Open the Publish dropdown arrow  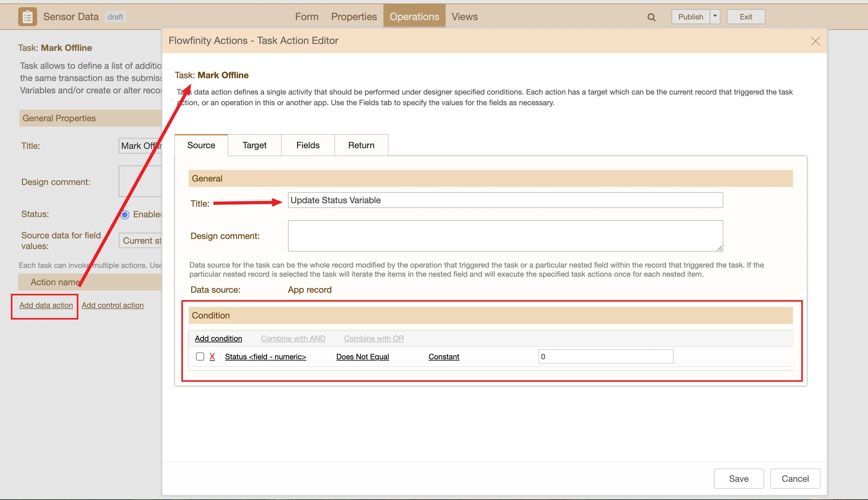[x=715, y=16]
